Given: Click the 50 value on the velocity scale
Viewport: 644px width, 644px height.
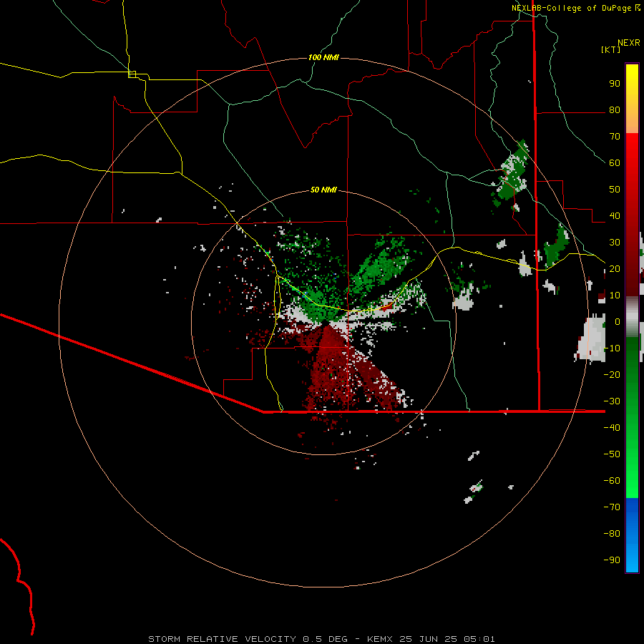Looking at the screenshot, I should [615, 190].
